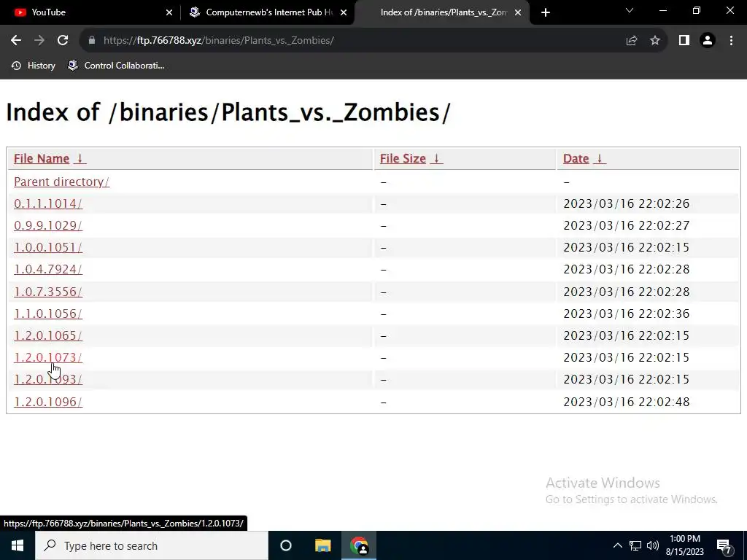Open the 0.1.1.1014/ folder link
The image size is (747, 560).
pos(48,204)
